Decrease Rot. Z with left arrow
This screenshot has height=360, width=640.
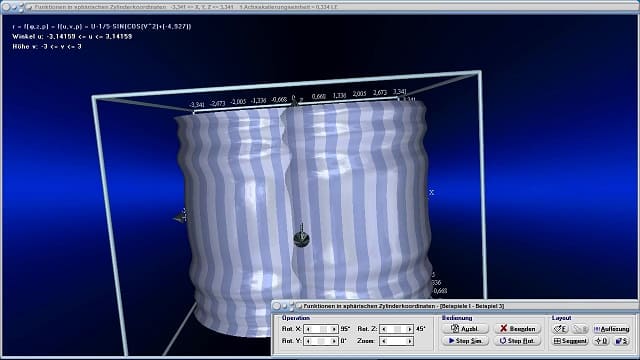383,329
